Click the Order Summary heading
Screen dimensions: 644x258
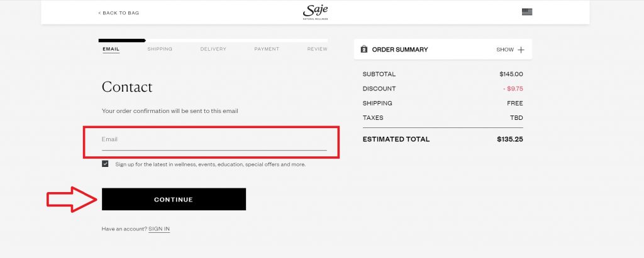pos(400,50)
